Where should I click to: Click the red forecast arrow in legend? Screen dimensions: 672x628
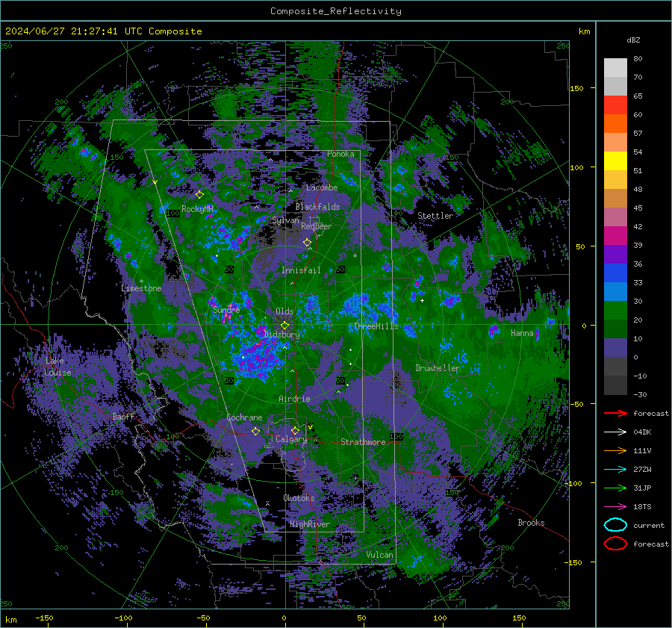point(615,413)
